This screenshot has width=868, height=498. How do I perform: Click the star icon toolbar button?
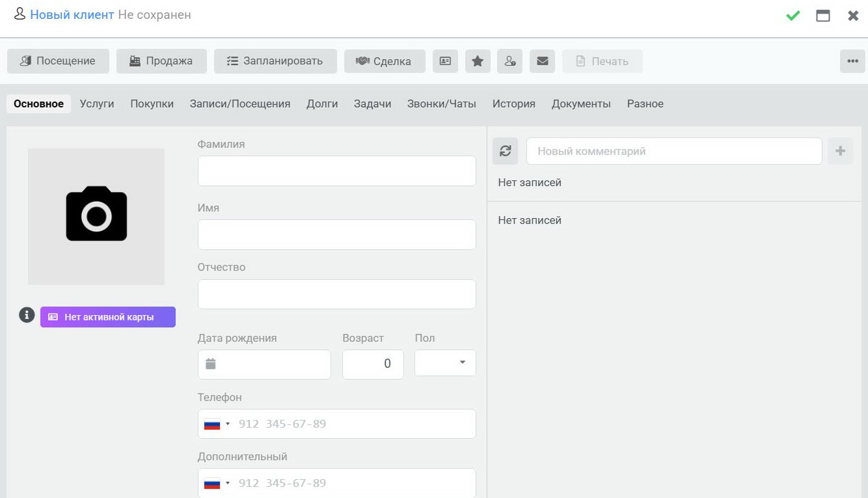(478, 61)
